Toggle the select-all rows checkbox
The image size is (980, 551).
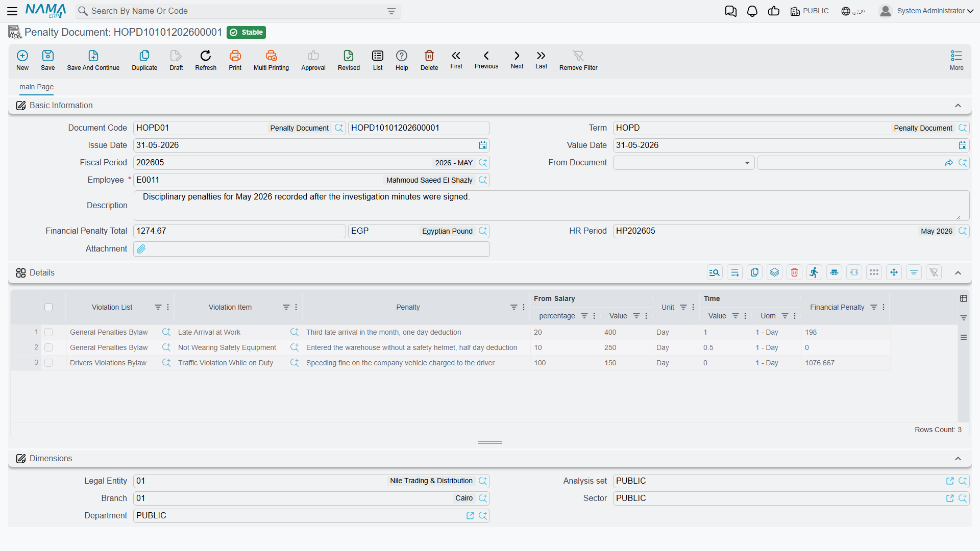48,307
